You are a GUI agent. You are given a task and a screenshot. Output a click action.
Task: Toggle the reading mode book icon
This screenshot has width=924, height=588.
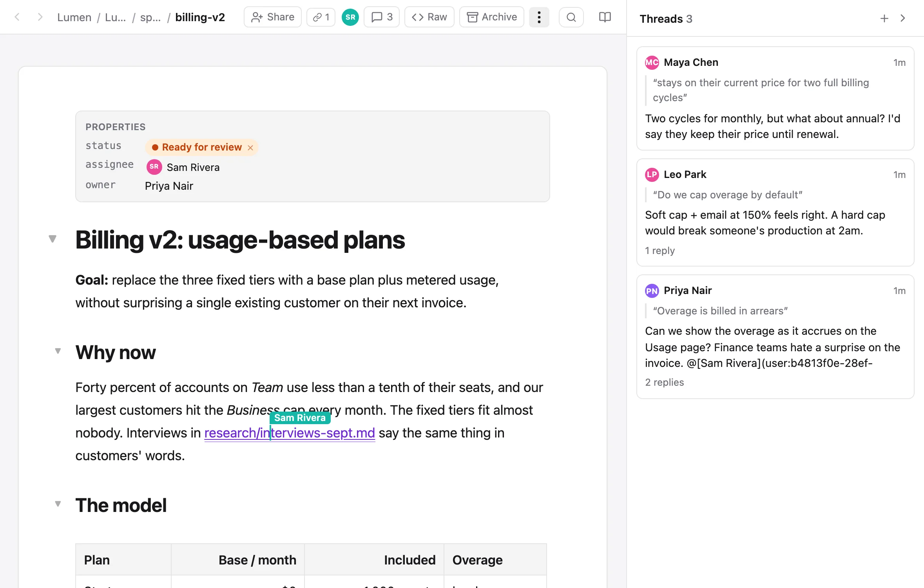(x=605, y=17)
